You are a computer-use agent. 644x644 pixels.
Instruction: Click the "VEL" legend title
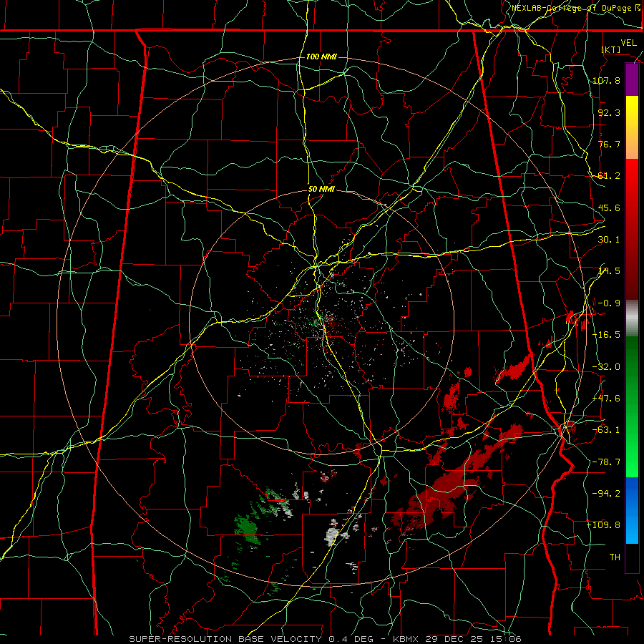coord(628,43)
